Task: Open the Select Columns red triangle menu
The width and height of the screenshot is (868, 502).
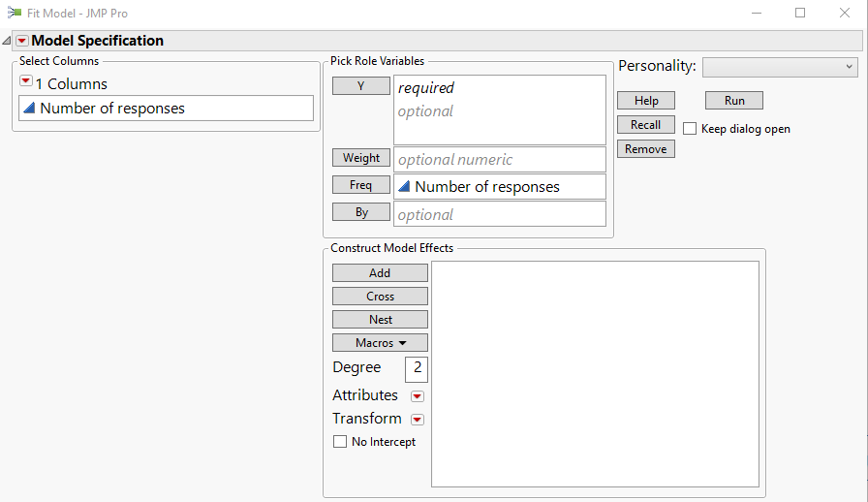Action: [26, 82]
